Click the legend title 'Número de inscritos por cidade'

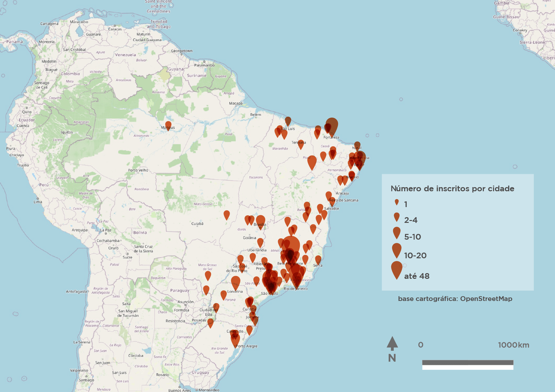click(452, 189)
